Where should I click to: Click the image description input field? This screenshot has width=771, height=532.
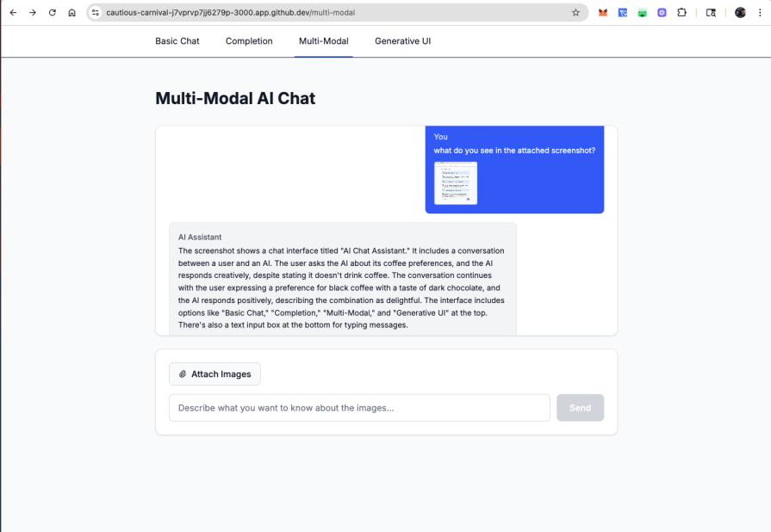pos(358,407)
